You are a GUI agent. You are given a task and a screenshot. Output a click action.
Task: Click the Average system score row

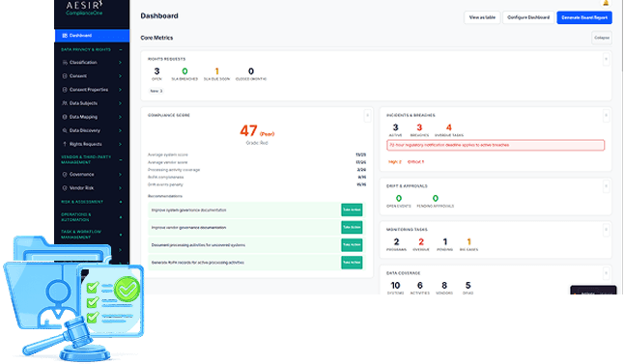coord(257,154)
